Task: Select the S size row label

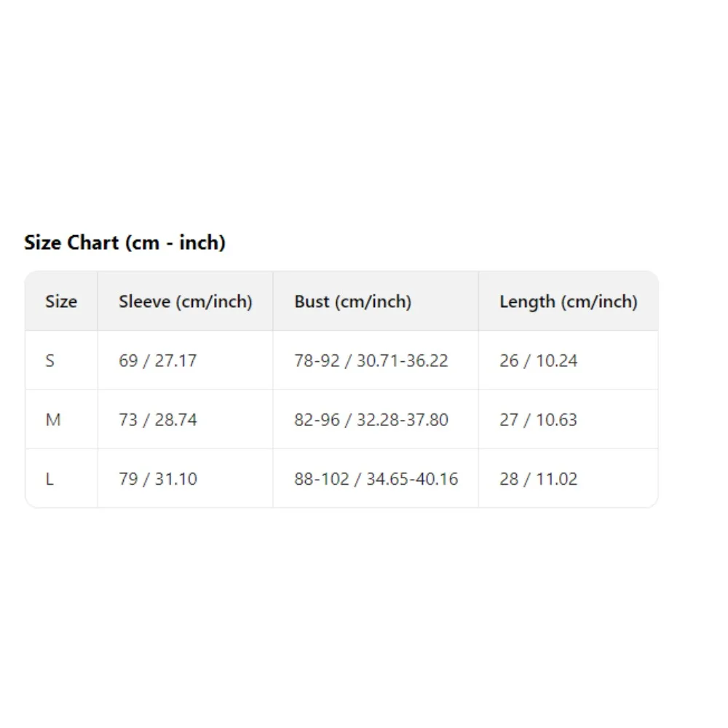Action: 50,360
